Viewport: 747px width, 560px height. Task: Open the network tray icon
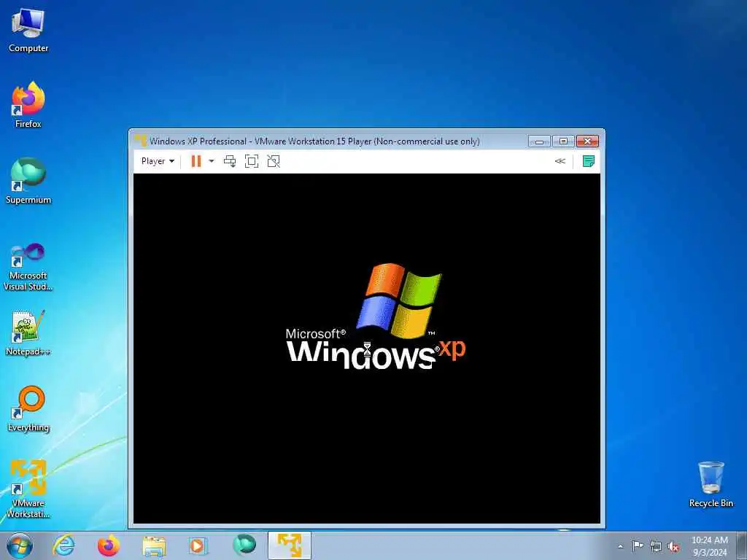[656, 546]
